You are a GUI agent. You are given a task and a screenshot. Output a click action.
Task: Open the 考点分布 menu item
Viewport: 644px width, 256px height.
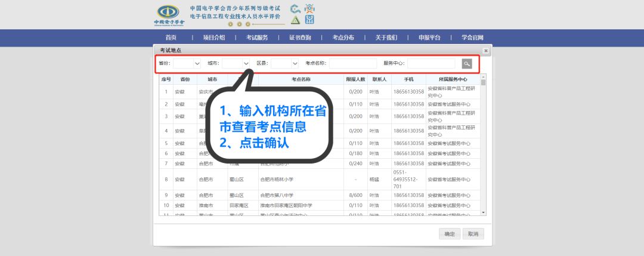[343, 38]
